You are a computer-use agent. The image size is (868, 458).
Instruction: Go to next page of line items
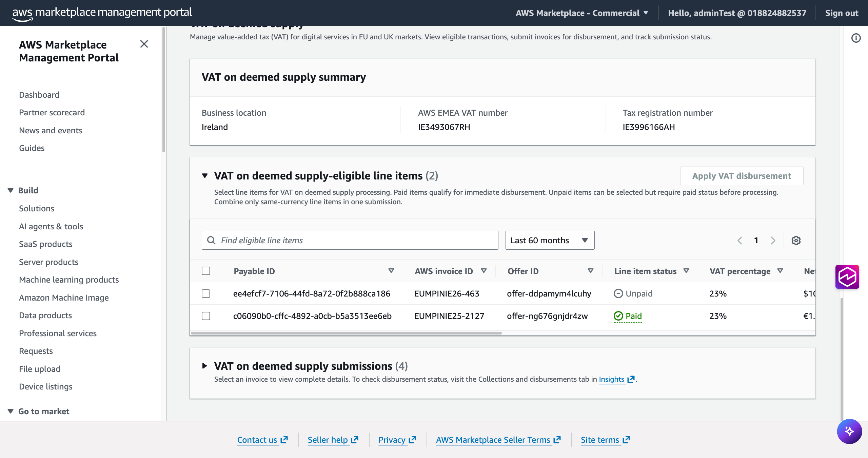click(773, 241)
